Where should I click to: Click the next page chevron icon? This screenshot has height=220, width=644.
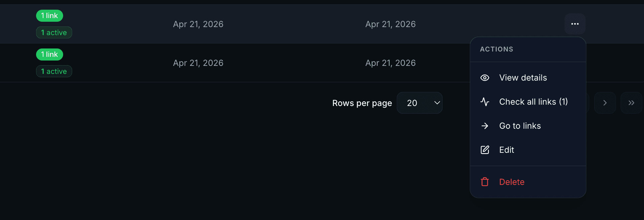605,103
